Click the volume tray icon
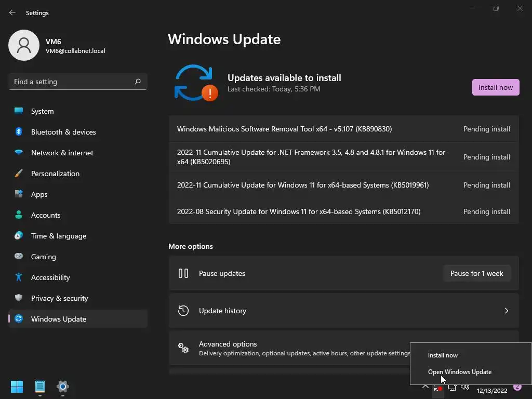The width and height of the screenshot is (532, 399). [465, 387]
